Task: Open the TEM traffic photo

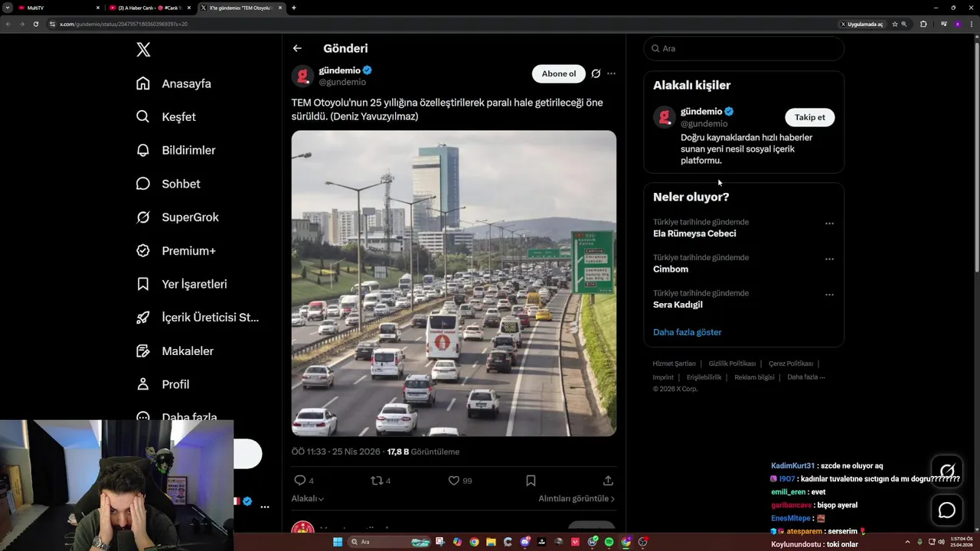Action: (x=454, y=283)
